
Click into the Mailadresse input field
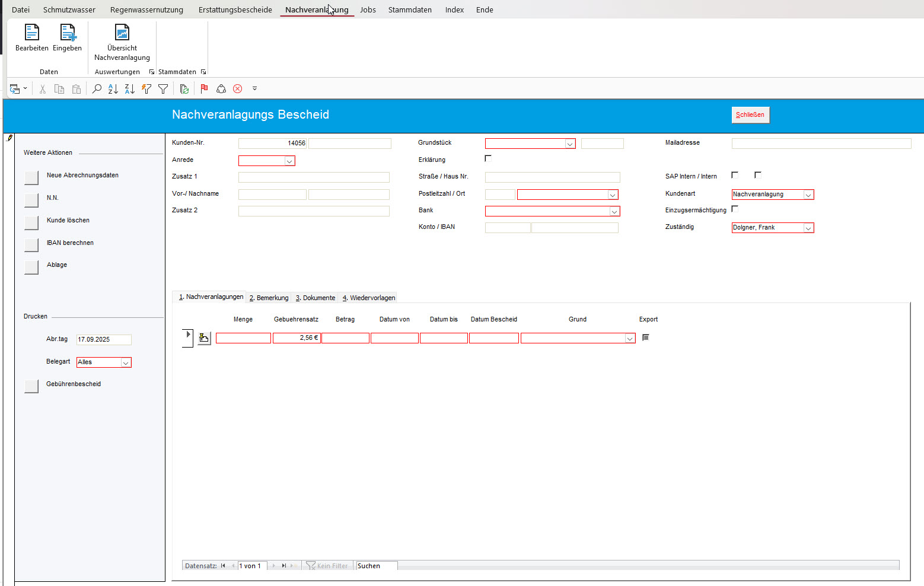tap(821, 144)
